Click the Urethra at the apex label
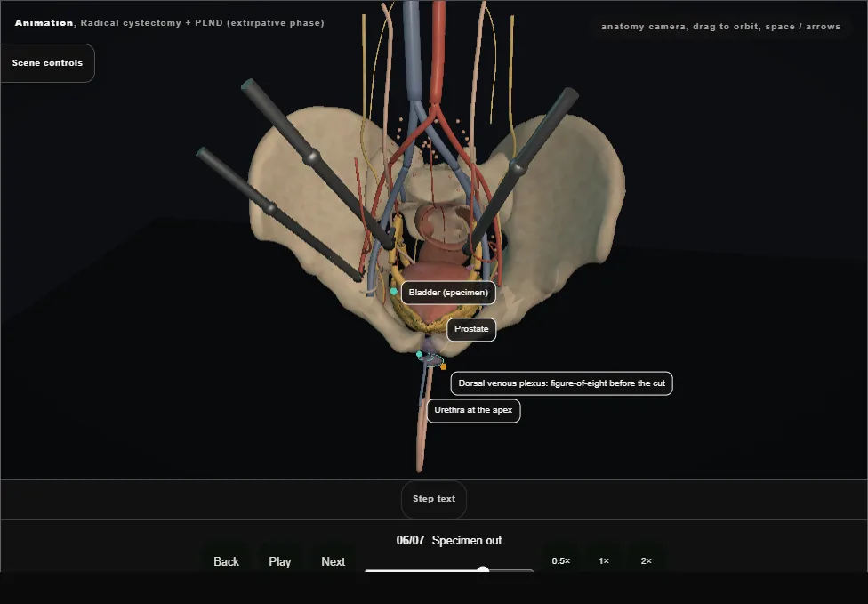This screenshot has height=604, width=868. click(x=473, y=410)
